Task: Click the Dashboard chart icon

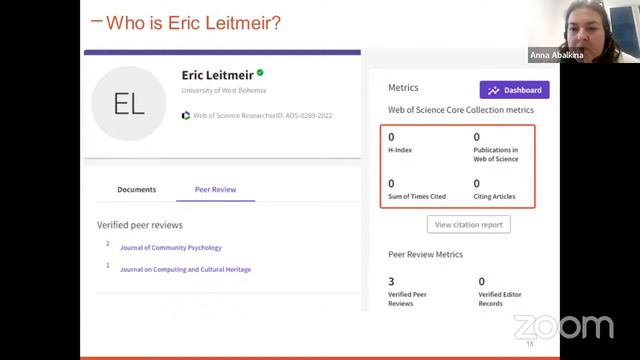Action: 493,90
